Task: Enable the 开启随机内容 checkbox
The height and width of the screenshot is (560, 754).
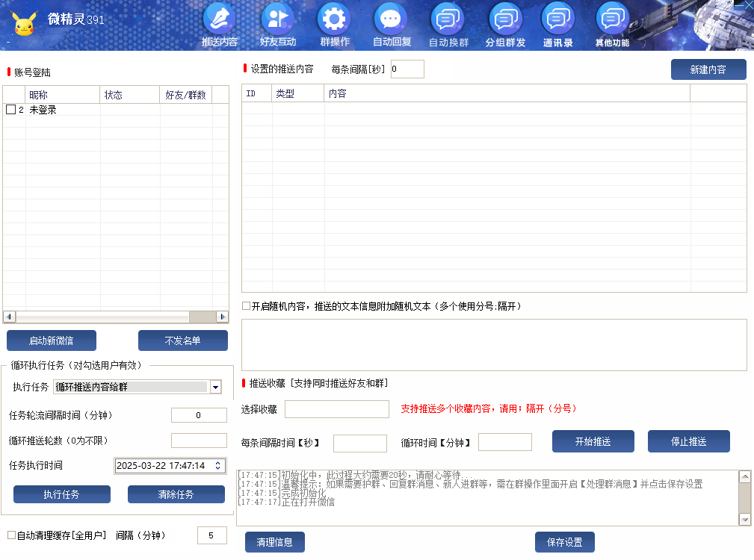Action: (x=246, y=306)
